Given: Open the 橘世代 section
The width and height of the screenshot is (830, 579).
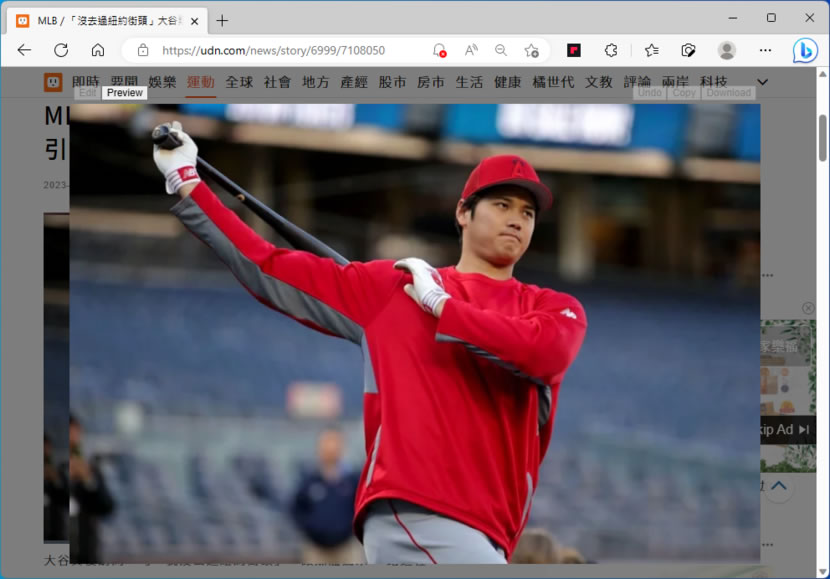Looking at the screenshot, I should (553, 82).
